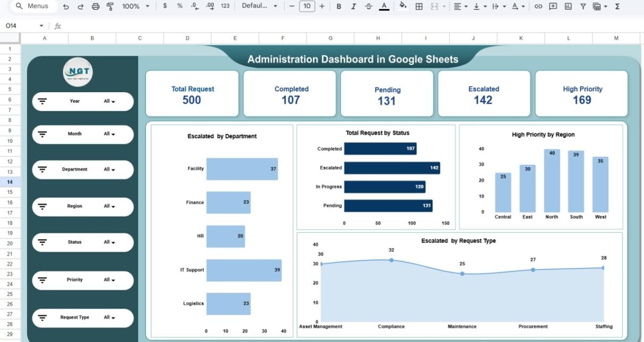Click the Insert link icon
The width and height of the screenshot is (644, 342).
point(538,6)
